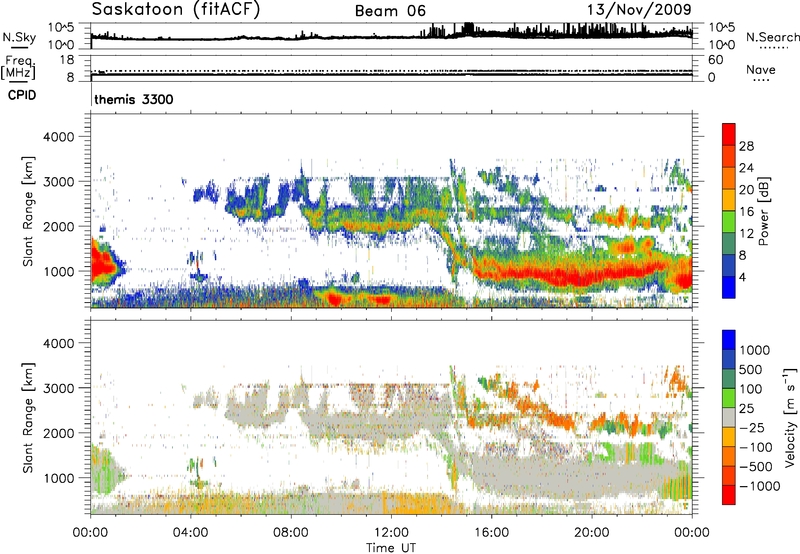800x554 pixels.
Task: Click the '28' Power colorbar tick label
Action: point(746,146)
